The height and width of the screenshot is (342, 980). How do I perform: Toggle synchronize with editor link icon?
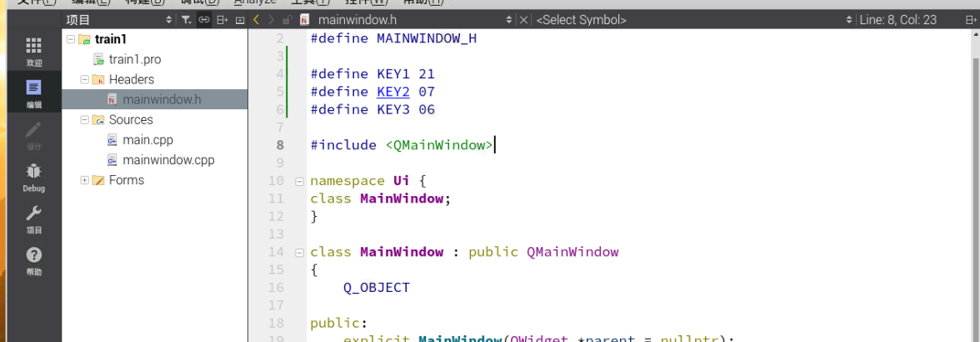tap(203, 20)
